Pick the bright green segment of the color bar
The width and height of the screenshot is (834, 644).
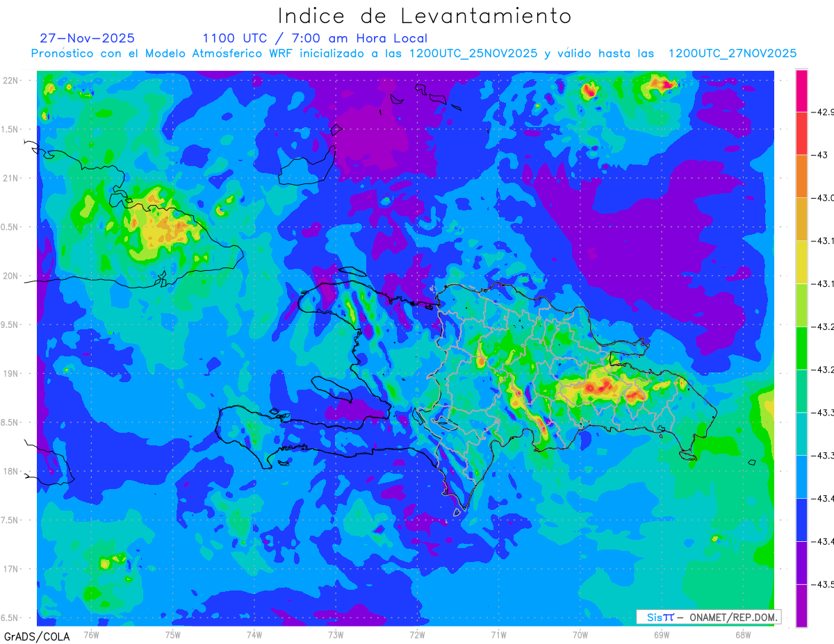click(x=801, y=348)
